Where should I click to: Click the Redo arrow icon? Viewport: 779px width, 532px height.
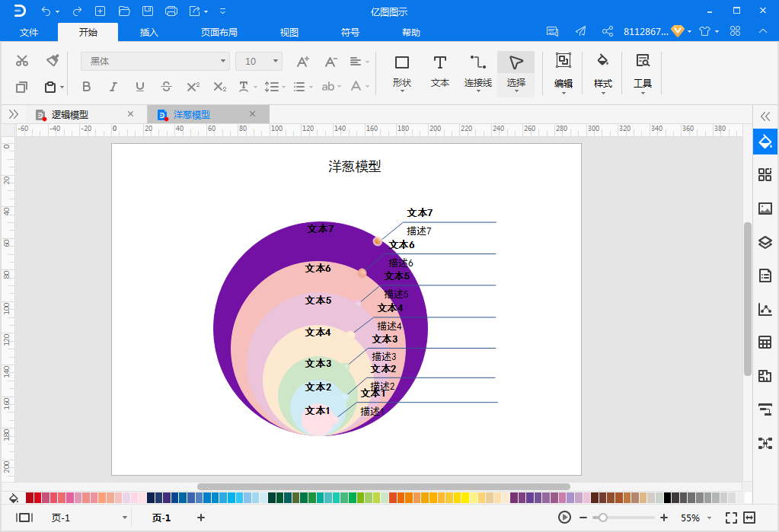point(77,11)
